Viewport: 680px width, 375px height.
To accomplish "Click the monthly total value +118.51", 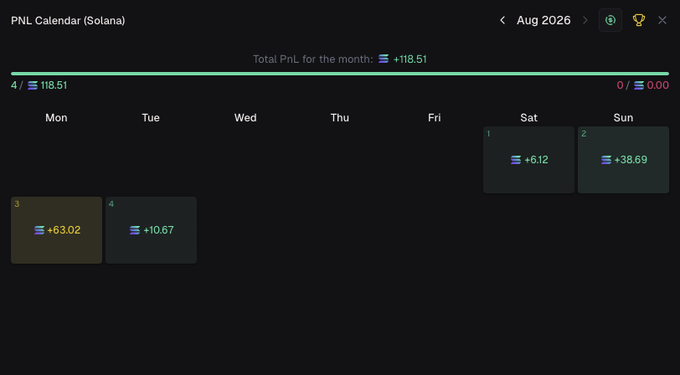I will tap(410, 59).
